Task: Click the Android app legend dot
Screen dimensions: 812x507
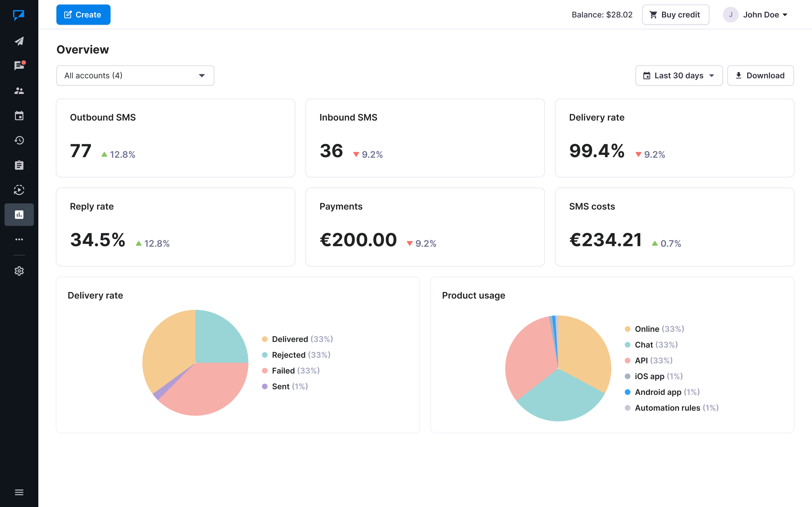Action: click(627, 392)
